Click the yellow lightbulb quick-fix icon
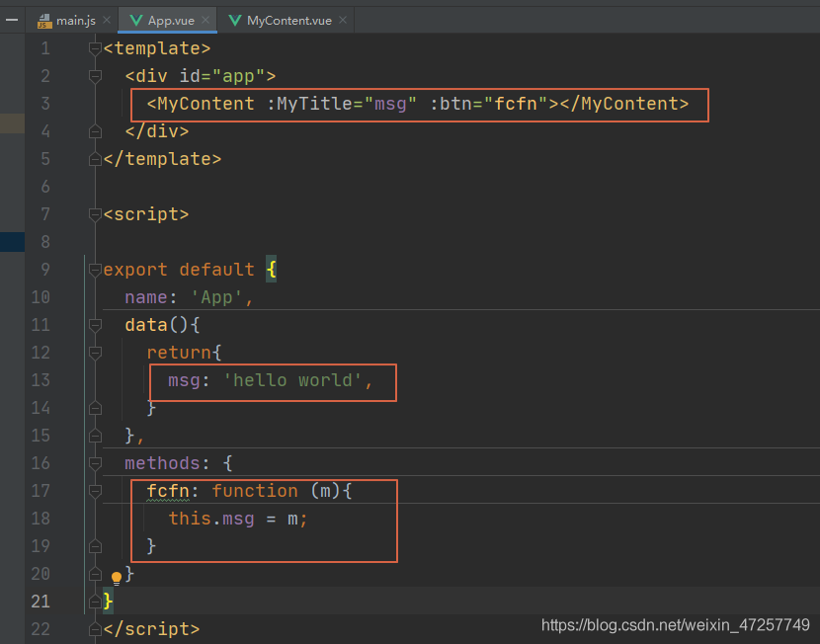Image resolution: width=820 pixels, height=644 pixels. [x=117, y=578]
